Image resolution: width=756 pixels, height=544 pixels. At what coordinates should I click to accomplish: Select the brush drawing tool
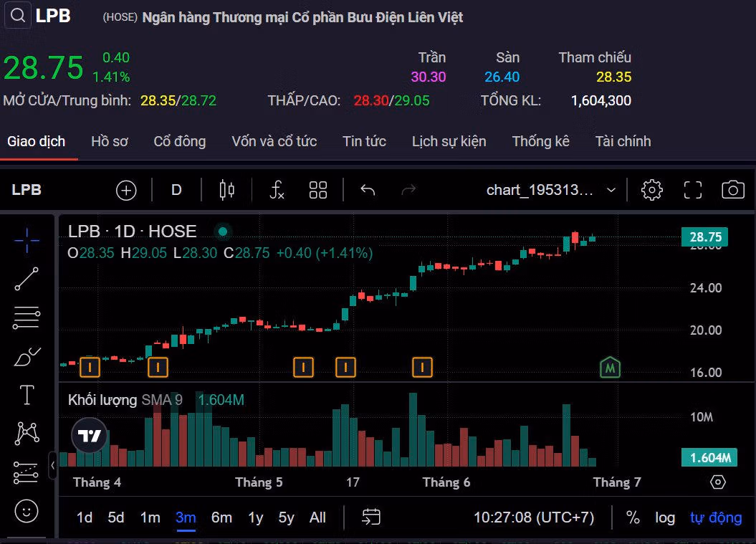(x=27, y=356)
